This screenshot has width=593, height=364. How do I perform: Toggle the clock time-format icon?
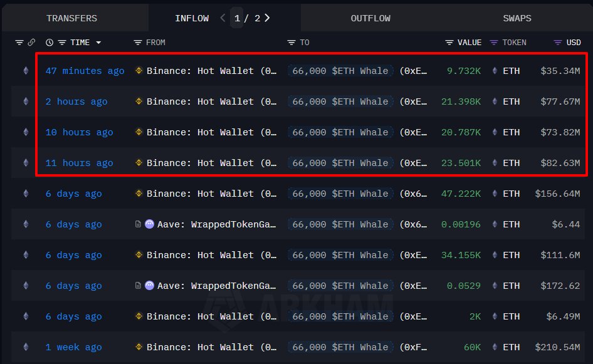tap(49, 43)
